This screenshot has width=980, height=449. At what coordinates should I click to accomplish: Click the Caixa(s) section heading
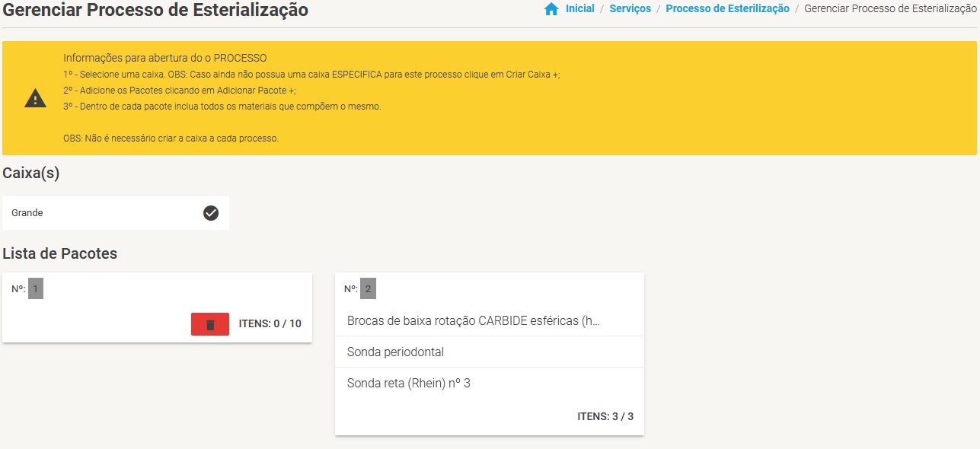[31, 174]
